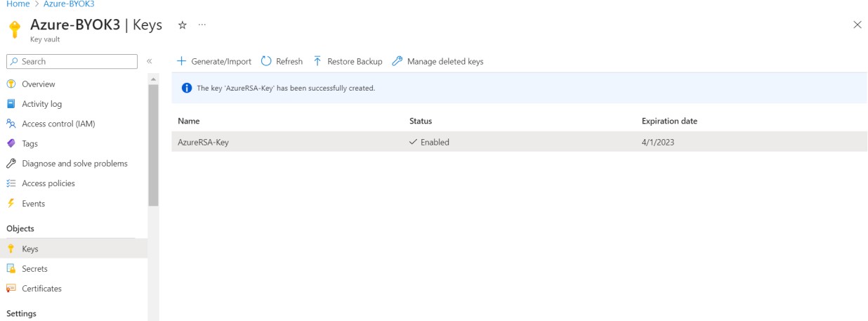
Task: Refresh the keys list
Action: 282,62
